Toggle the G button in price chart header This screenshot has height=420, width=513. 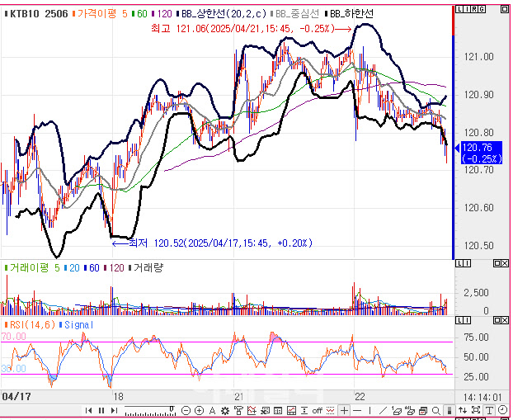tap(482, 9)
